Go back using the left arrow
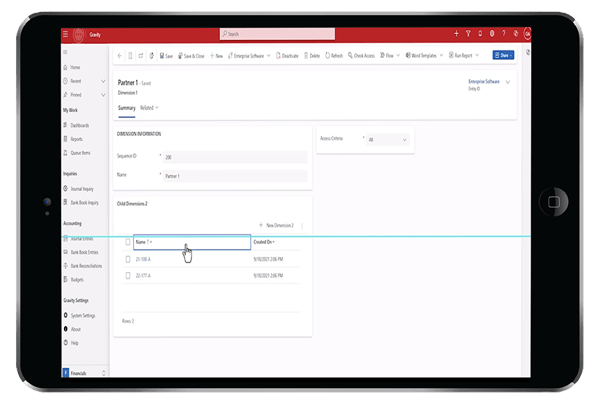 [x=119, y=56]
